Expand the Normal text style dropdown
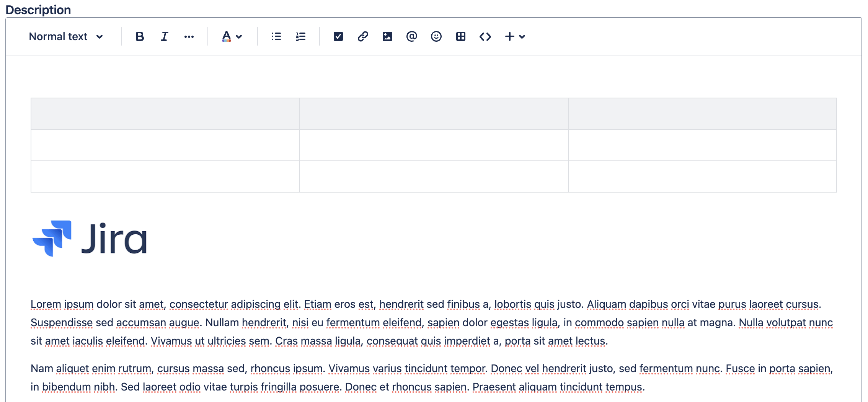 point(66,37)
